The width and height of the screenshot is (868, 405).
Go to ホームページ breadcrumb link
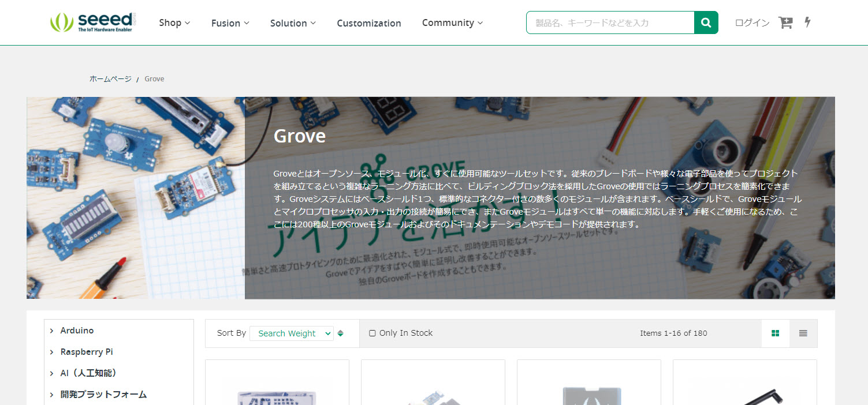click(x=110, y=78)
